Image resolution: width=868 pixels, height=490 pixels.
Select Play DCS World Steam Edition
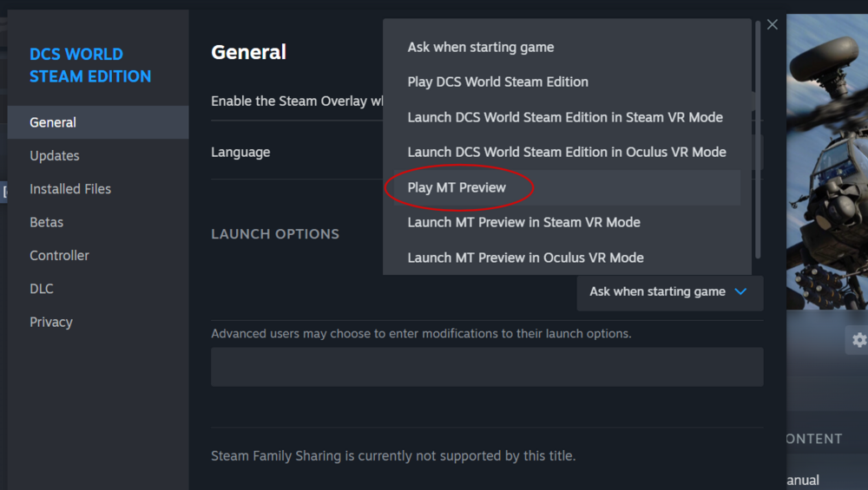497,82
